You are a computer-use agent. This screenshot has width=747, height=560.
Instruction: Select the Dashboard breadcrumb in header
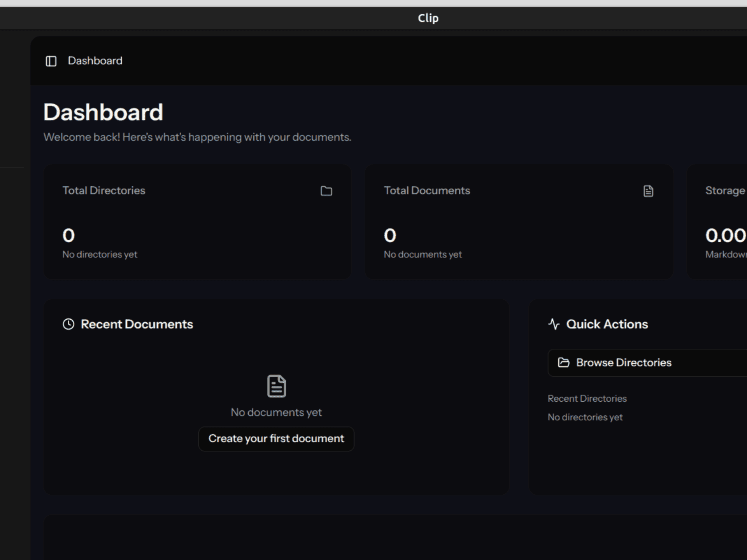pyautogui.click(x=95, y=61)
